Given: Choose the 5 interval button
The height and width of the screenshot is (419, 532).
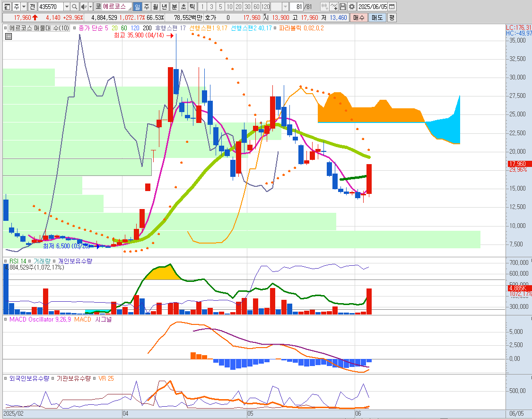Looking at the screenshot, I should (220, 7).
